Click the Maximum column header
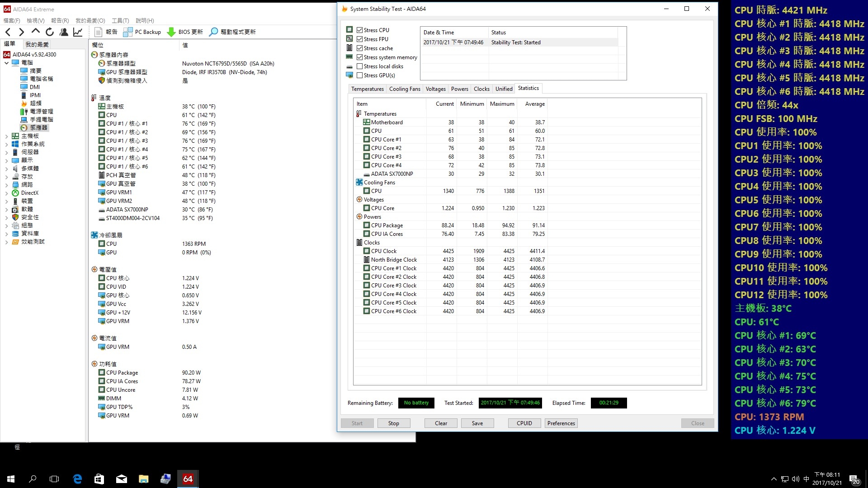 (x=502, y=104)
